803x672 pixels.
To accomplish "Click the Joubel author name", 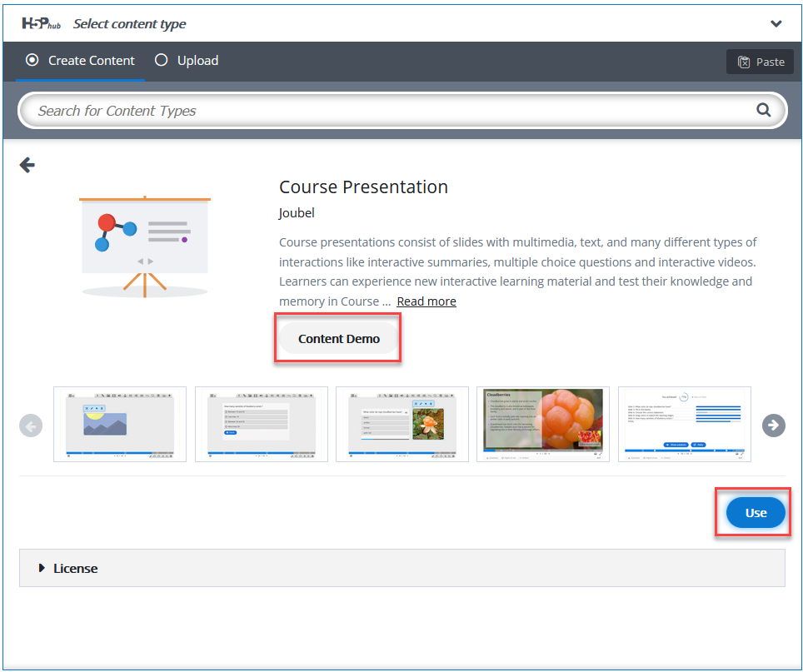I will tap(297, 213).
